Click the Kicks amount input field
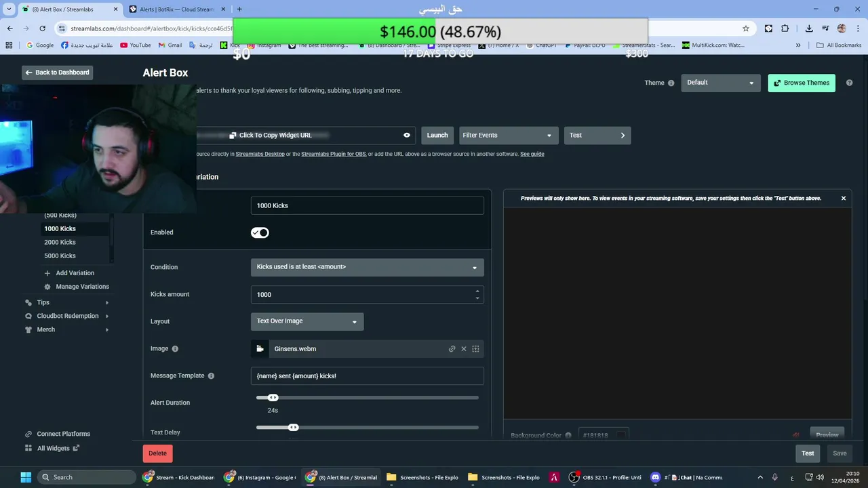 367,294
